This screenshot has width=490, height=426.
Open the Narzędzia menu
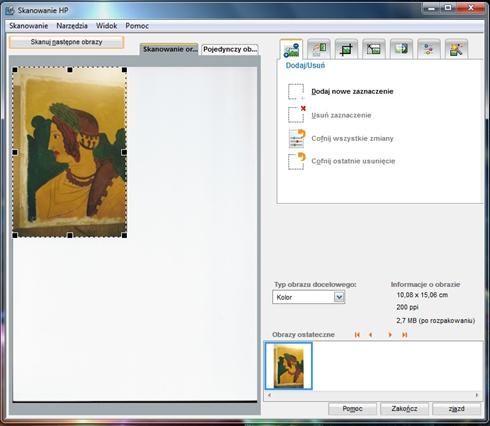point(72,26)
